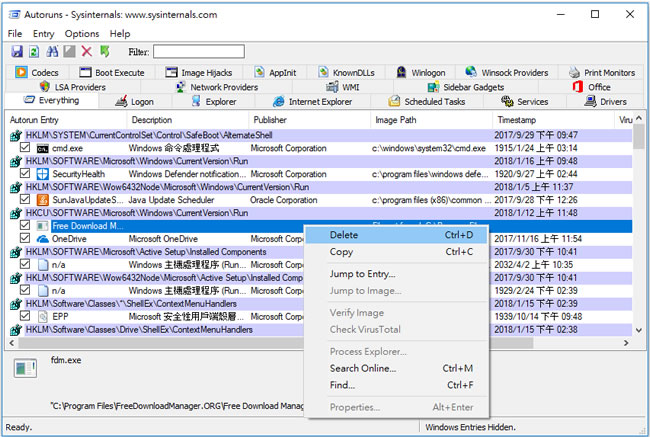This screenshot has height=437, width=650.
Task: Click the SecurityHealth shield icon
Action: point(42,174)
